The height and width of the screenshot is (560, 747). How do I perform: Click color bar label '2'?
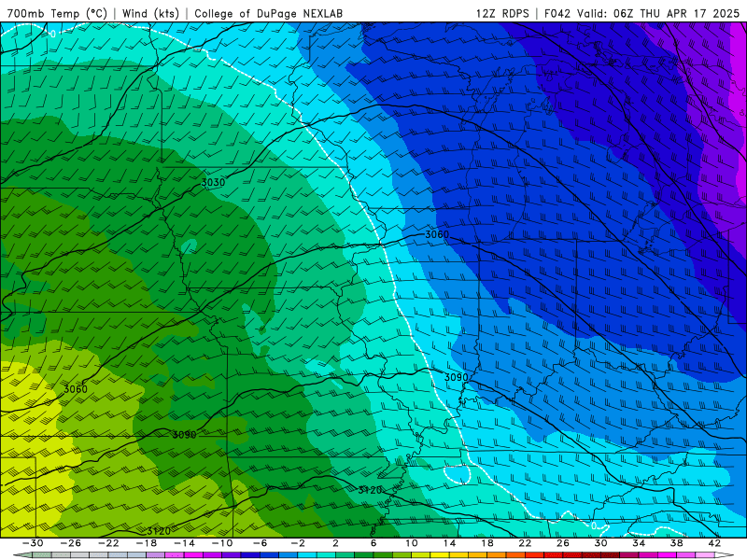click(335, 543)
